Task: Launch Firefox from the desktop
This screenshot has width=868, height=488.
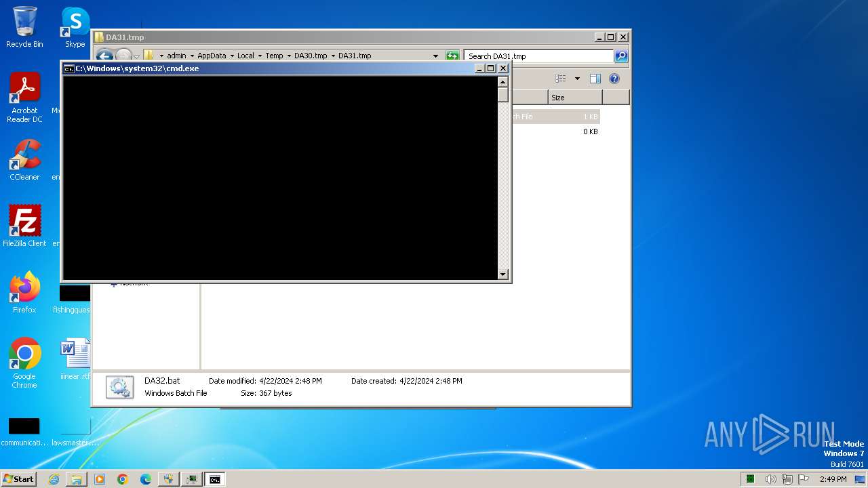Action: (24, 292)
